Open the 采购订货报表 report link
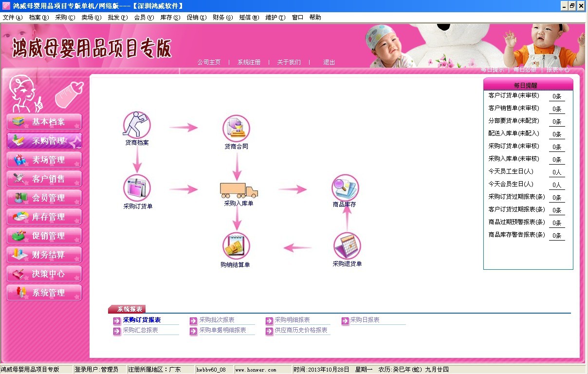 142,320
